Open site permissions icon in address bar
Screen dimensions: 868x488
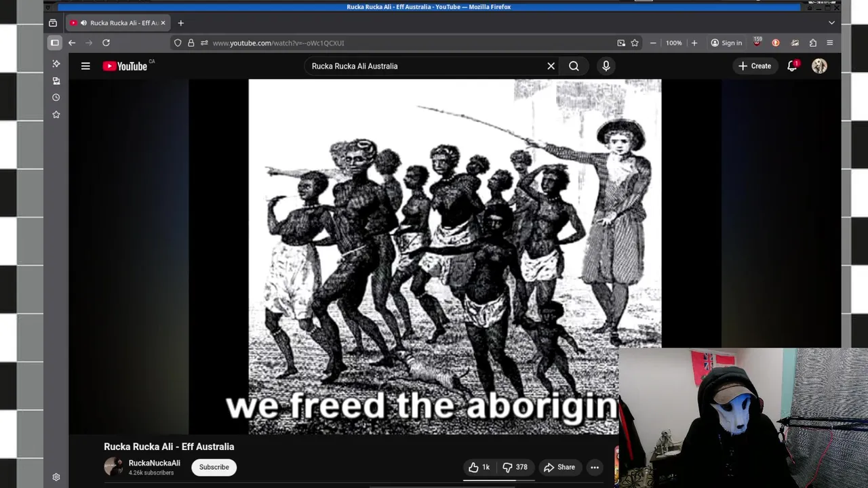(x=204, y=43)
